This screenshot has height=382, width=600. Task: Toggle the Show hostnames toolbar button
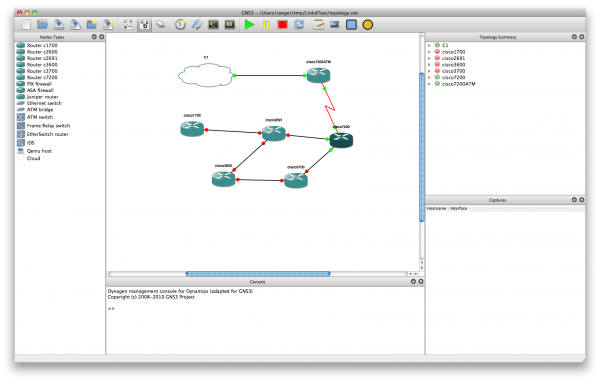(144, 25)
